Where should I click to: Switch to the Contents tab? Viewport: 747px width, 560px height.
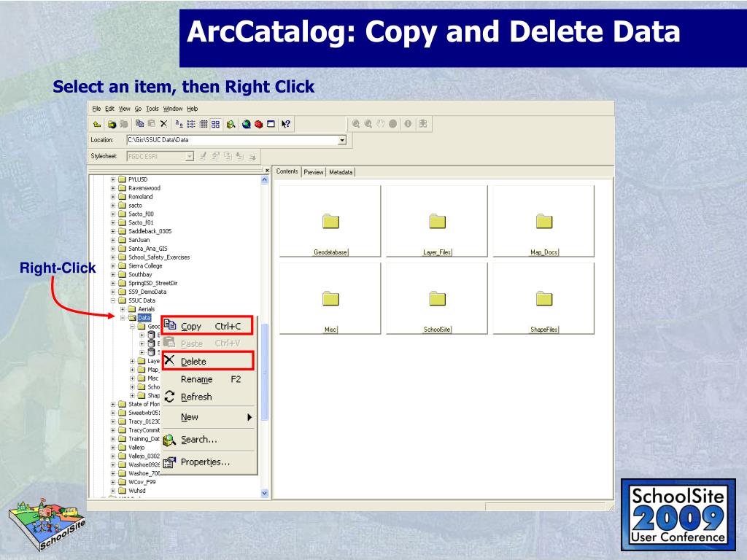[x=287, y=171]
